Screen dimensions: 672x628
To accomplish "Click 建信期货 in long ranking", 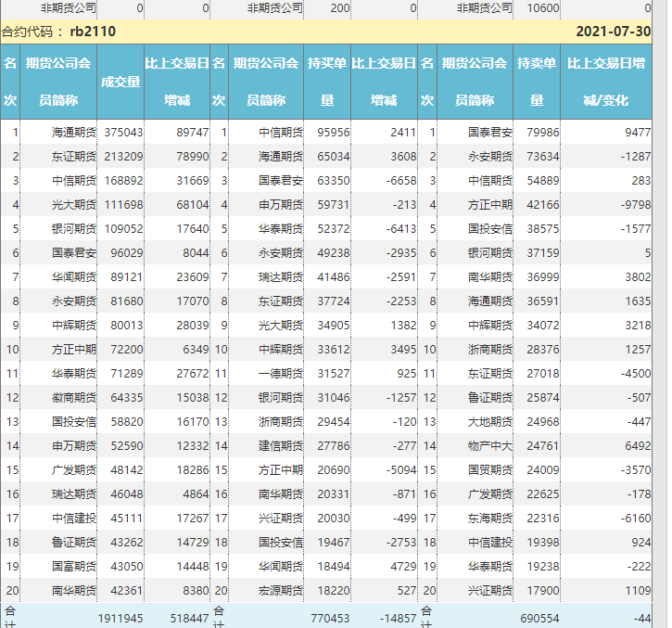I will [x=281, y=446].
